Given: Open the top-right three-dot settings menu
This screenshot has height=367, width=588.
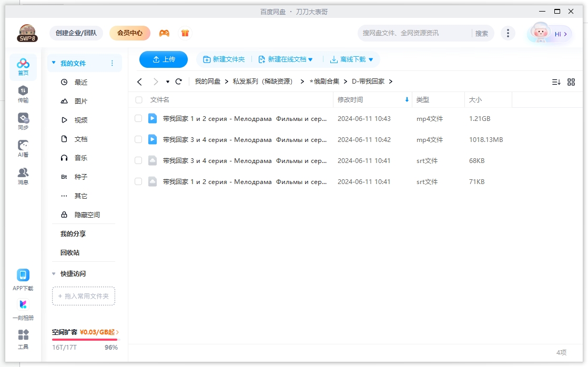Looking at the screenshot, I should tap(508, 33).
